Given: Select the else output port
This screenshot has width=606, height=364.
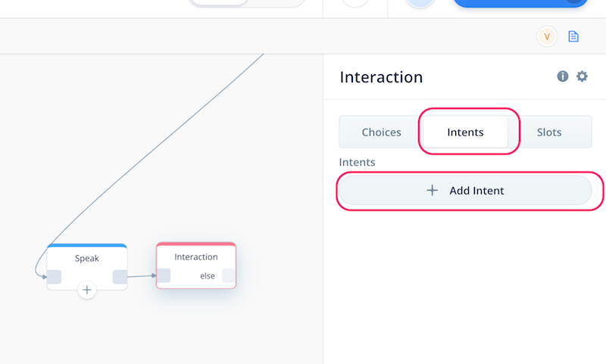Looking at the screenshot, I should point(229,275).
